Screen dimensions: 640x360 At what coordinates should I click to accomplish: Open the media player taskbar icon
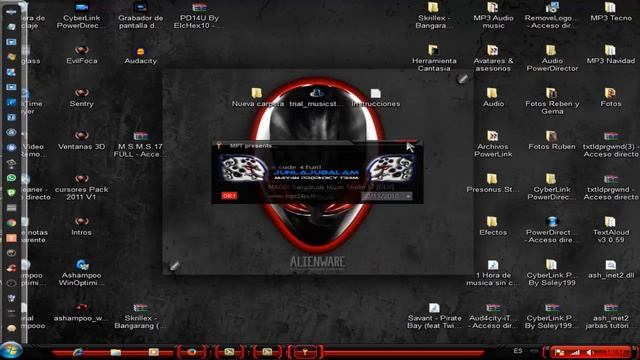tap(153, 352)
